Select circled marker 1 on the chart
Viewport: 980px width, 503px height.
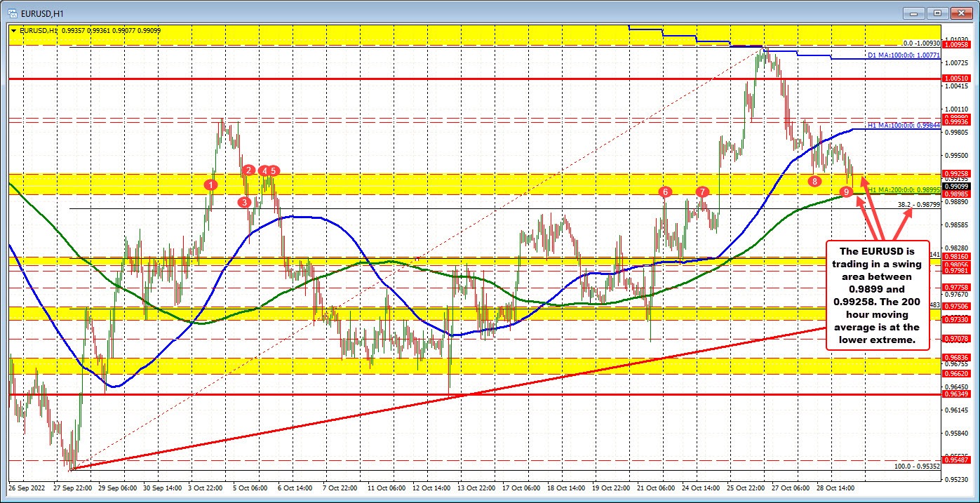[210, 185]
